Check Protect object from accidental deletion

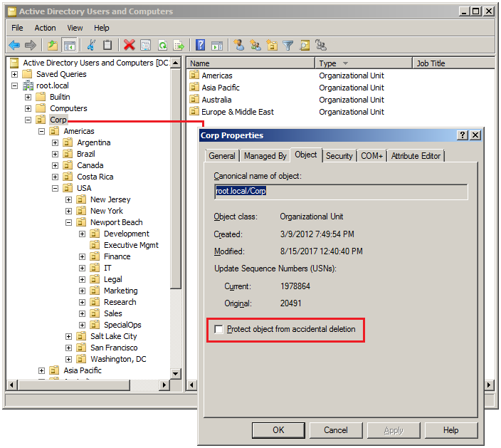point(219,329)
